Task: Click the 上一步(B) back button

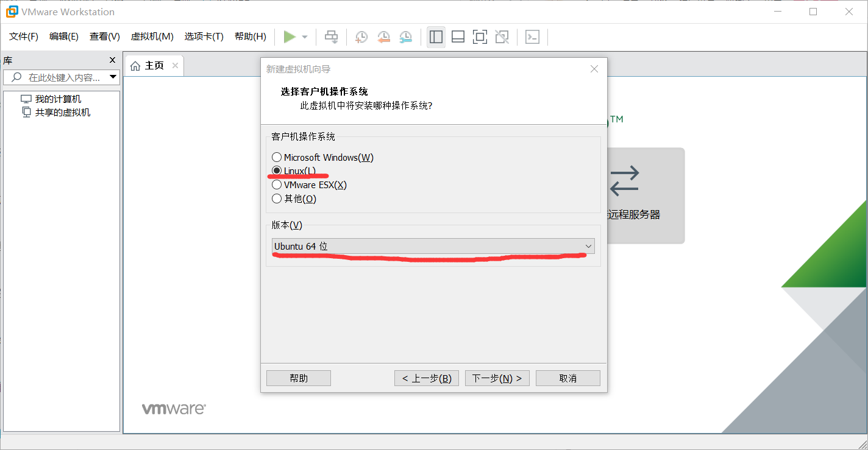Action: [x=427, y=378]
